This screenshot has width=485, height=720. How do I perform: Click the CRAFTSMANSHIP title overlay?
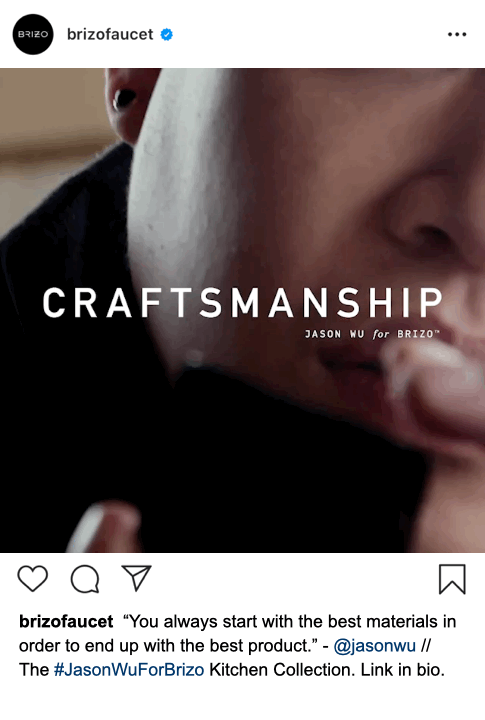tap(242, 303)
